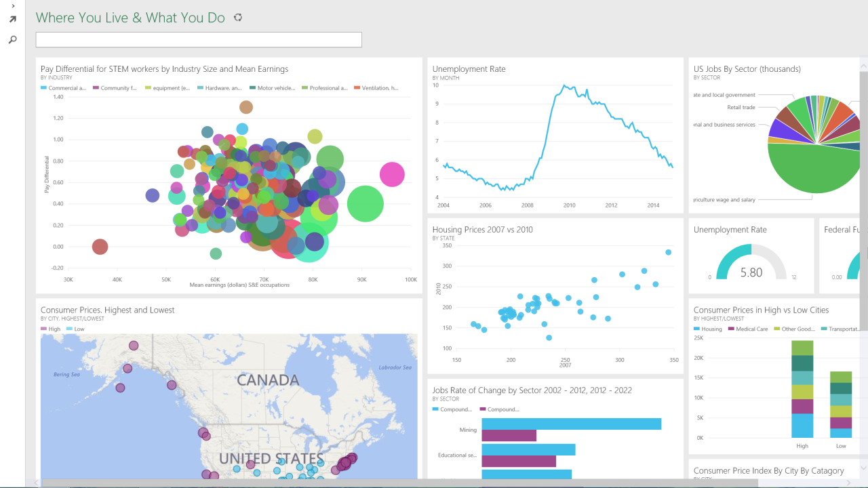Click the refresh icon beside dashboard title
The width and height of the screenshot is (868, 488).
pos(238,18)
